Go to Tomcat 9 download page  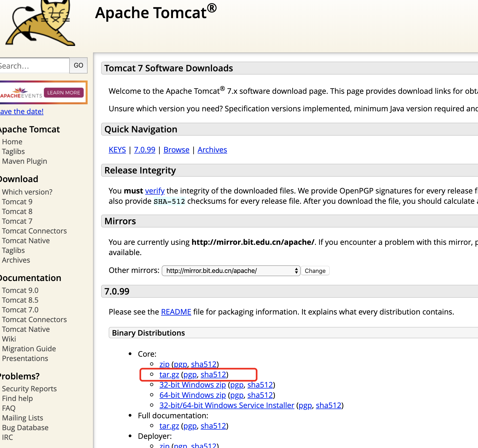pos(17,202)
